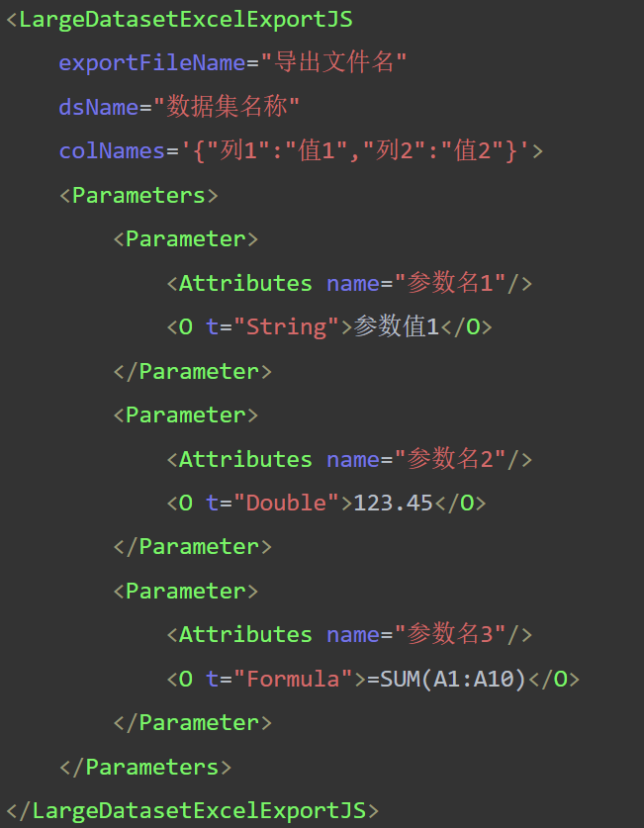Click the closing LargeDatasetExcelExportJS tag
This screenshot has height=828, width=644.
192,810
